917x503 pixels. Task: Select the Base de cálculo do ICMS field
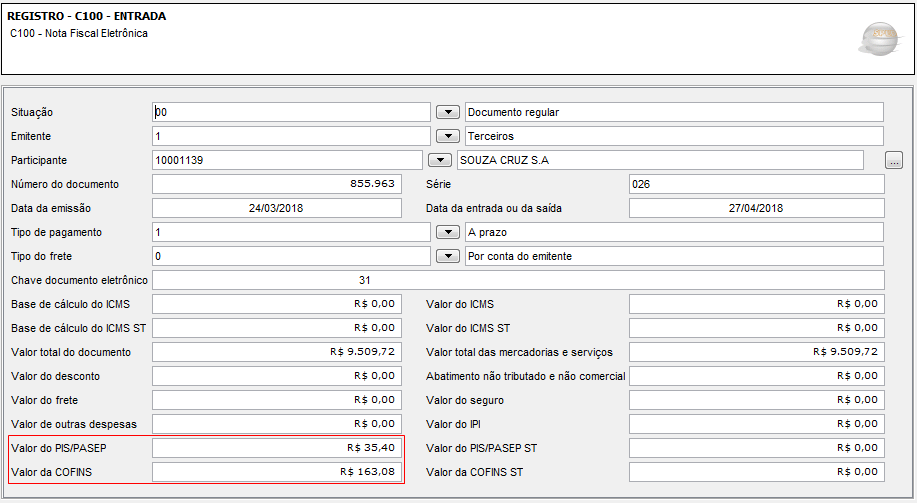[x=277, y=304]
